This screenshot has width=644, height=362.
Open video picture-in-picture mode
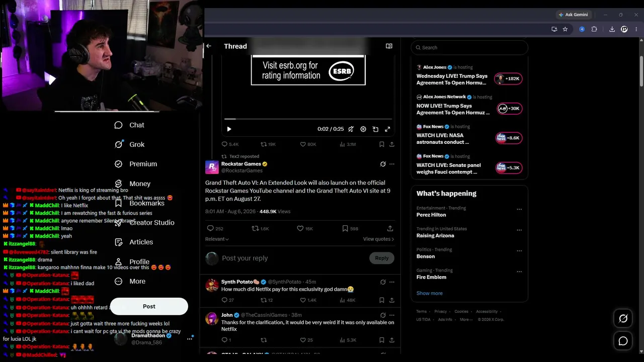pos(375,129)
